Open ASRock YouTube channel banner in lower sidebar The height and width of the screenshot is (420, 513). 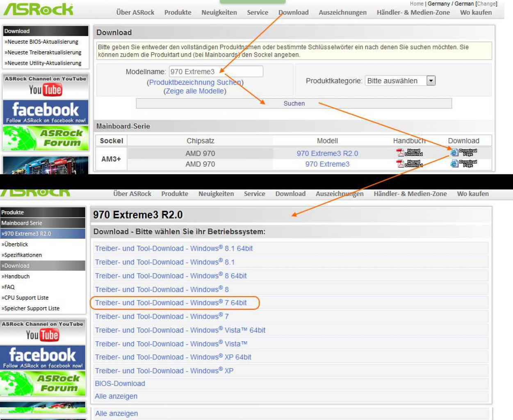click(x=43, y=332)
